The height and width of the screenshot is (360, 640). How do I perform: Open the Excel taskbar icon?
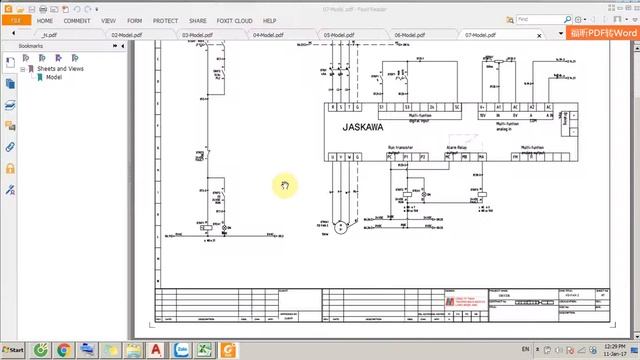point(205,350)
